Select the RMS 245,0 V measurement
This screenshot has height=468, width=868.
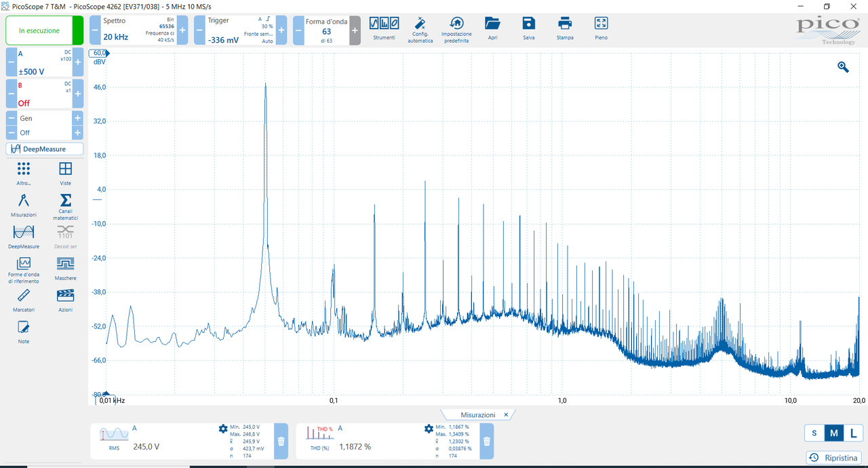coord(182,441)
